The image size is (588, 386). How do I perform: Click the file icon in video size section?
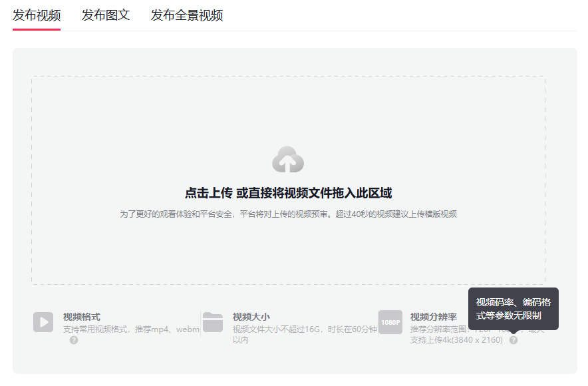click(213, 322)
